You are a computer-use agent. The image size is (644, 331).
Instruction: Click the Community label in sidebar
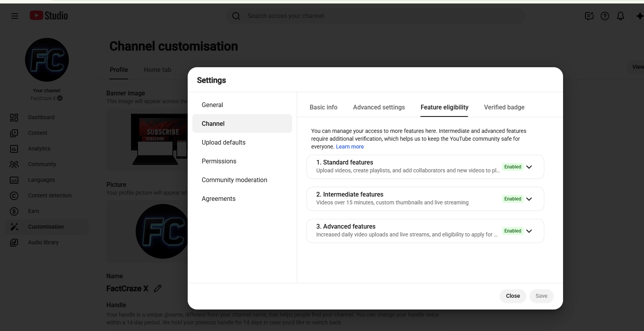(x=42, y=164)
